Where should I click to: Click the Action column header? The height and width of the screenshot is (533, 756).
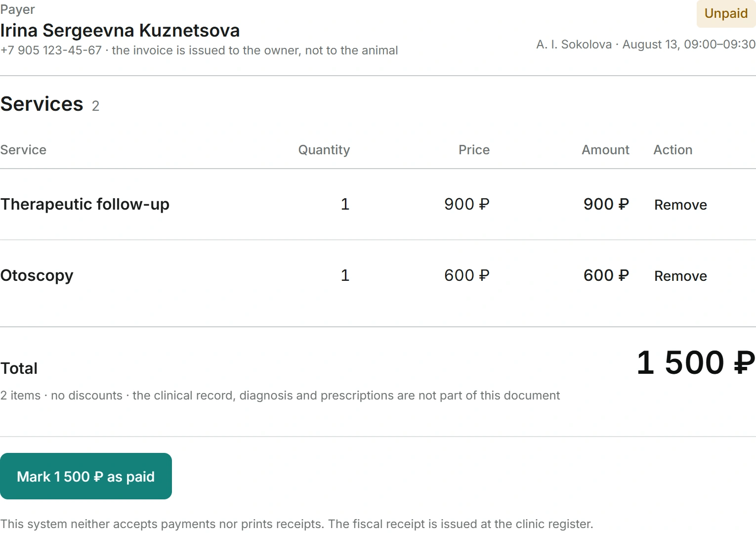pos(673,150)
